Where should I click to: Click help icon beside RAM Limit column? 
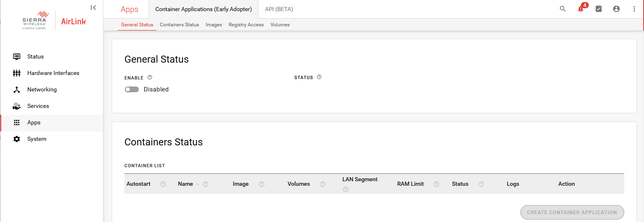(436, 184)
